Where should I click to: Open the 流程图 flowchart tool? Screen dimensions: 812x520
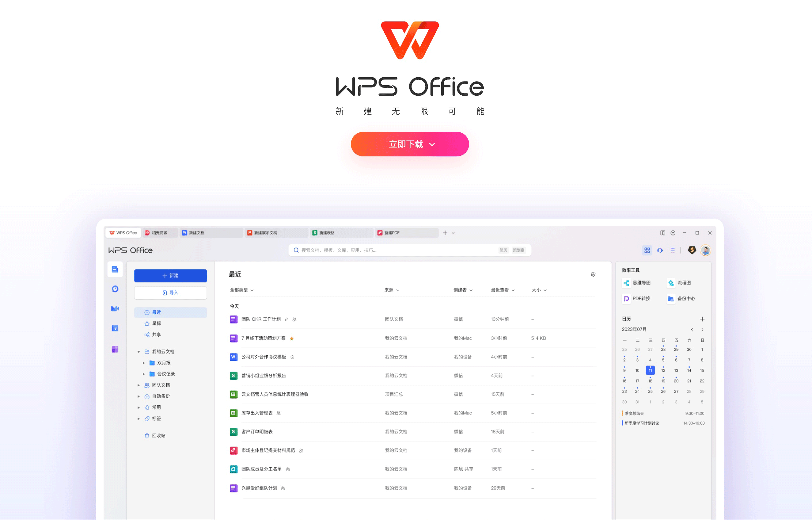click(x=679, y=283)
